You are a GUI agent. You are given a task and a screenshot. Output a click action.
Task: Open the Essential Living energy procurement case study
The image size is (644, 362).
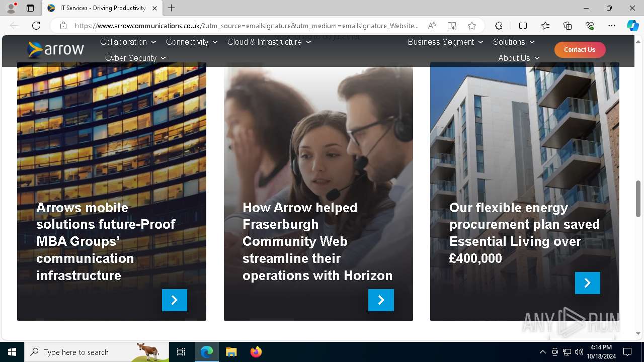coord(524,233)
